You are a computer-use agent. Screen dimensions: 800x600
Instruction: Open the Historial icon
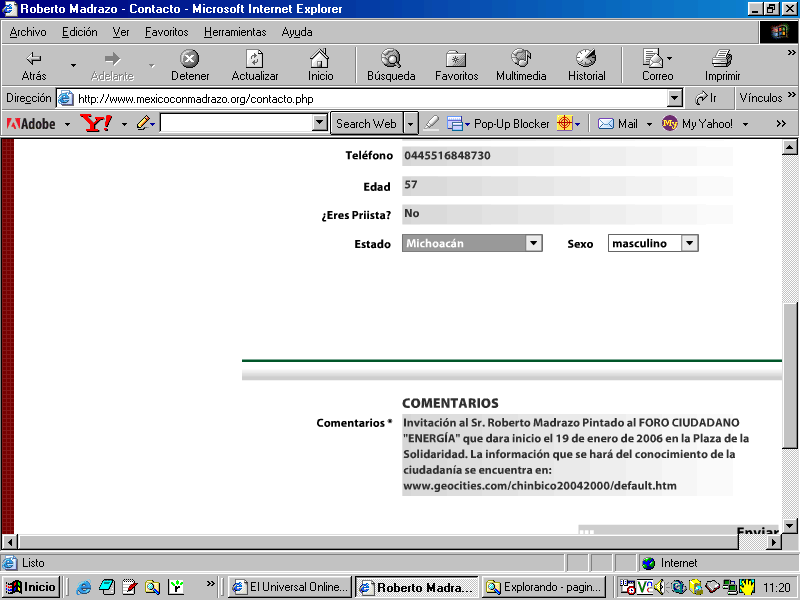[586, 59]
